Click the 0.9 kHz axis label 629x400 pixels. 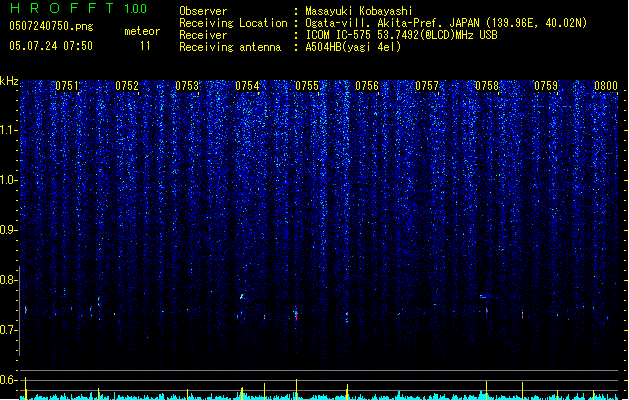coord(8,230)
